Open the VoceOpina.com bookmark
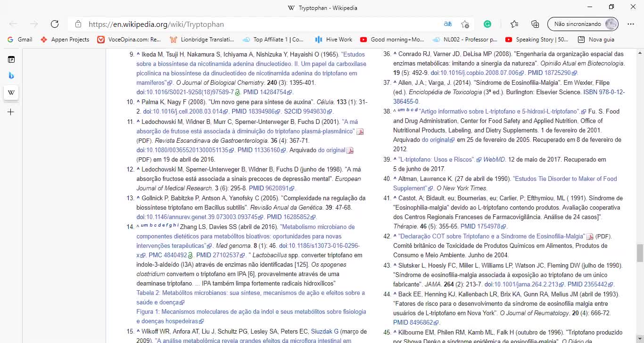The height and width of the screenshot is (343, 644). [x=129, y=40]
